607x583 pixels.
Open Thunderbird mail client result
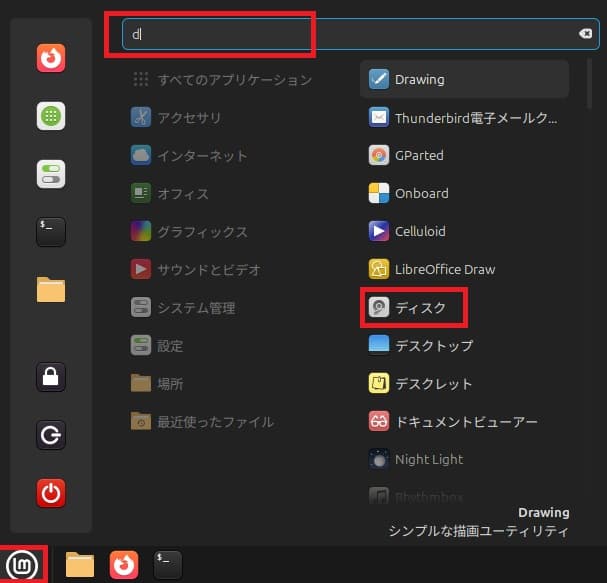(x=465, y=117)
